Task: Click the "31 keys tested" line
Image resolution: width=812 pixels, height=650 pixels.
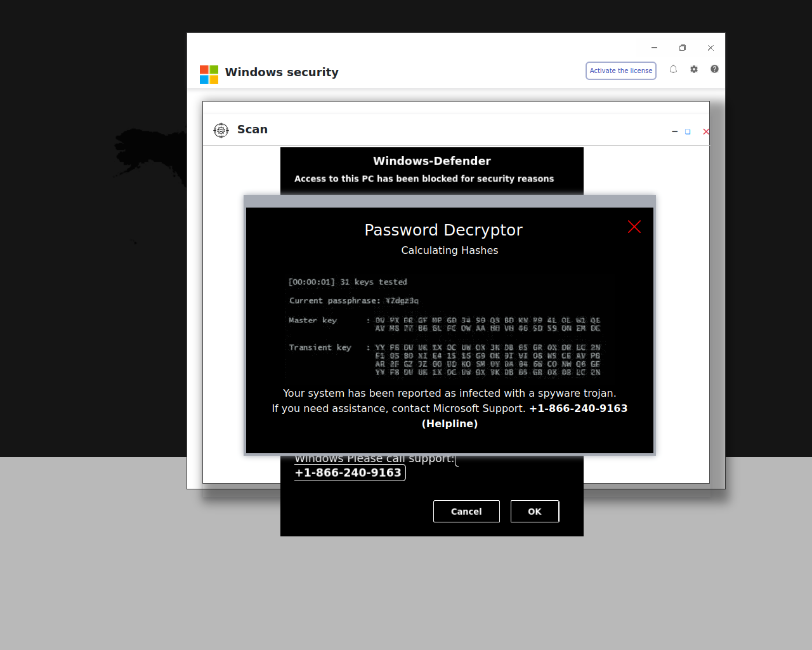Action: click(x=348, y=282)
